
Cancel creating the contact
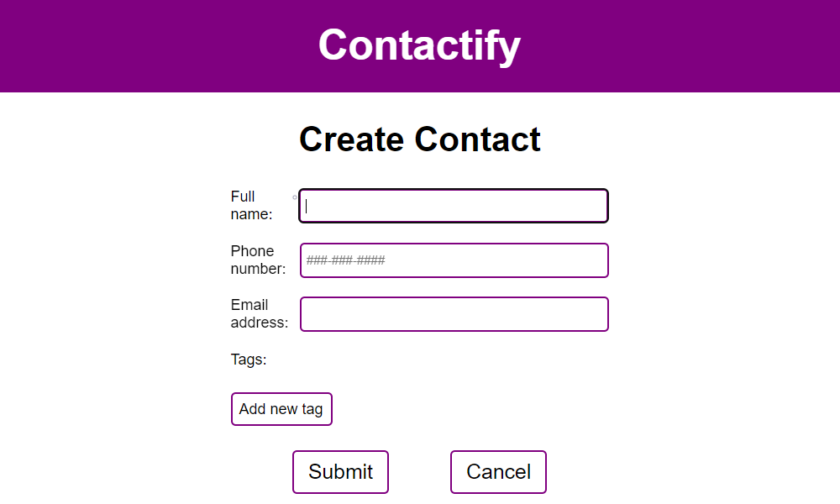click(498, 472)
